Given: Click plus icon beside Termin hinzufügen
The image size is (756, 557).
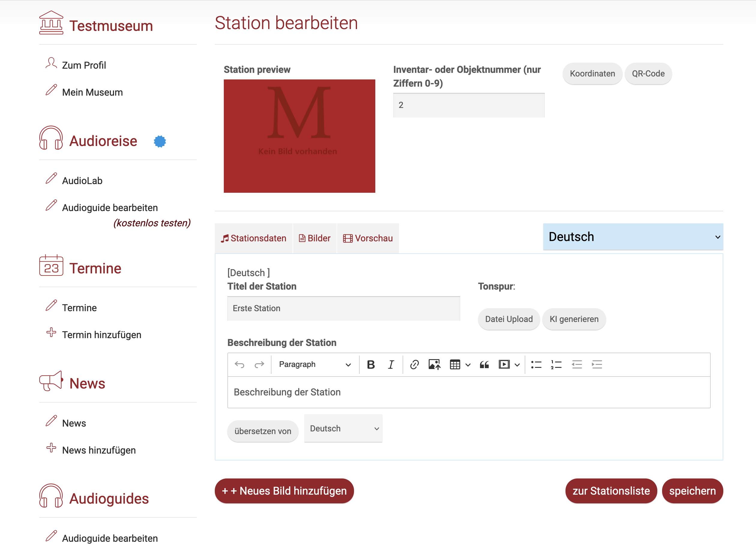Looking at the screenshot, I should [51, 332].
